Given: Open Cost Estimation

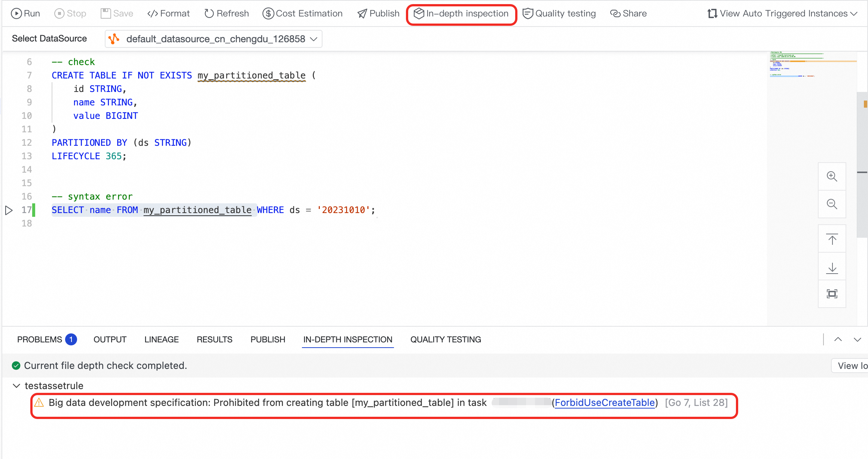Looking at the screenshot, I should tap(302, 14).
